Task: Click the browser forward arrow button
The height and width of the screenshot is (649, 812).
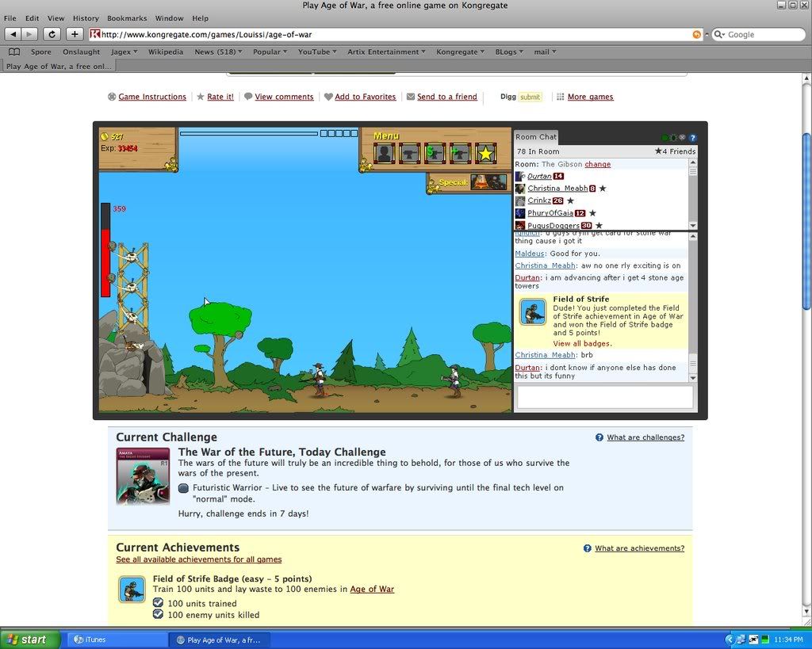Action: (29, 34)
